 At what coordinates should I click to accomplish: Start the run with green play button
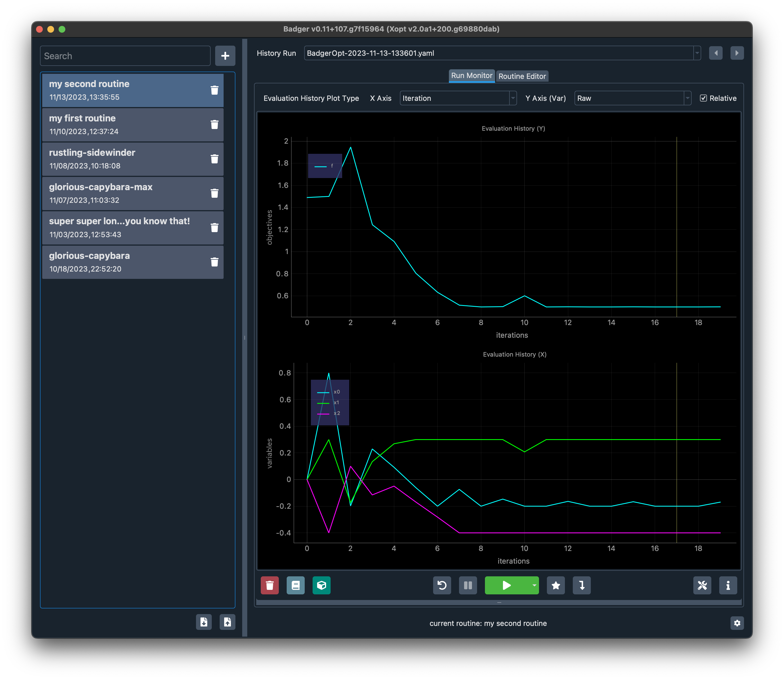coord(507,585)
